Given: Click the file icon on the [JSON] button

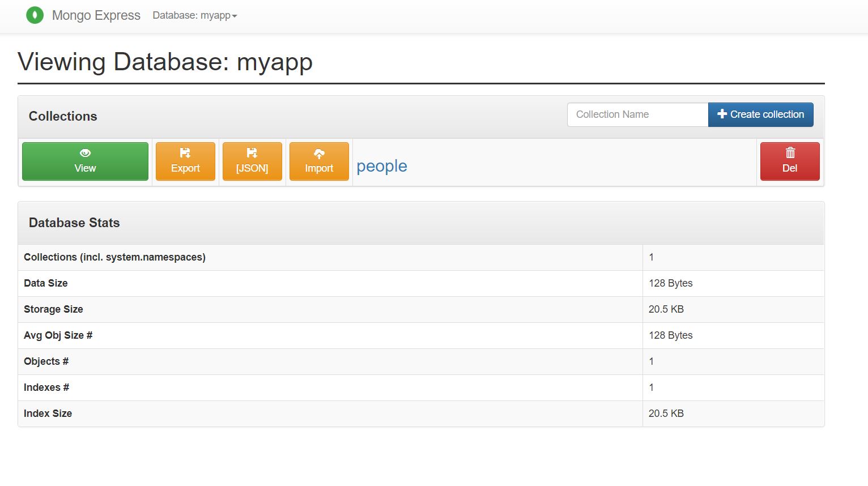Looking at the screenshot, I should [x=252, y=152].
